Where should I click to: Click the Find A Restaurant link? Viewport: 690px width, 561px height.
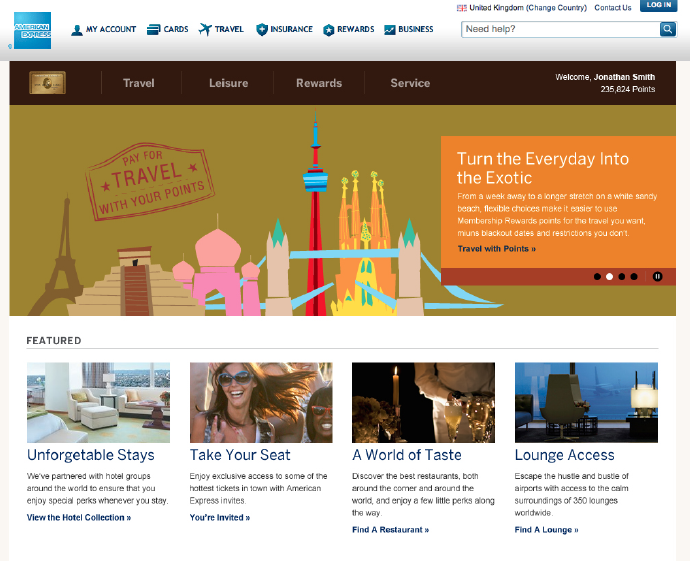pyautogui.click(x=390, y=530)
